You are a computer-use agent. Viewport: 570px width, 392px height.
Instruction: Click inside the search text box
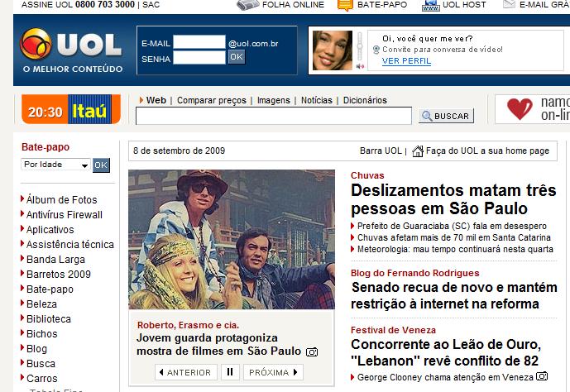click(274, 116)
